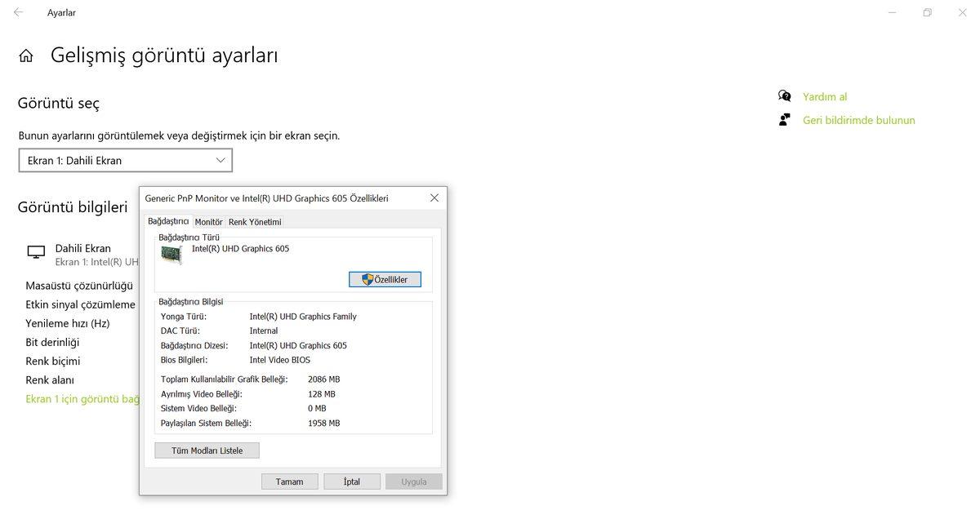Click the back arrow to return
This screenshot has height=519, width=980.
coord(17,12)
